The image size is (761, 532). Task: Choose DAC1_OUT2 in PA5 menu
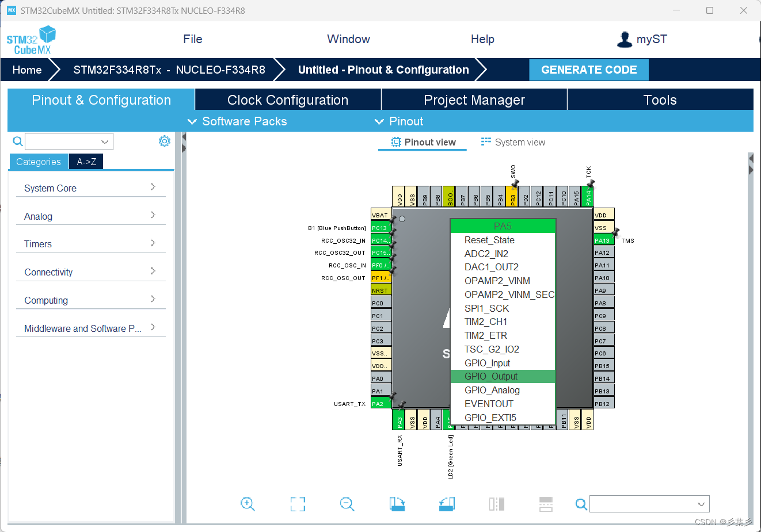[x=503, y=267]
